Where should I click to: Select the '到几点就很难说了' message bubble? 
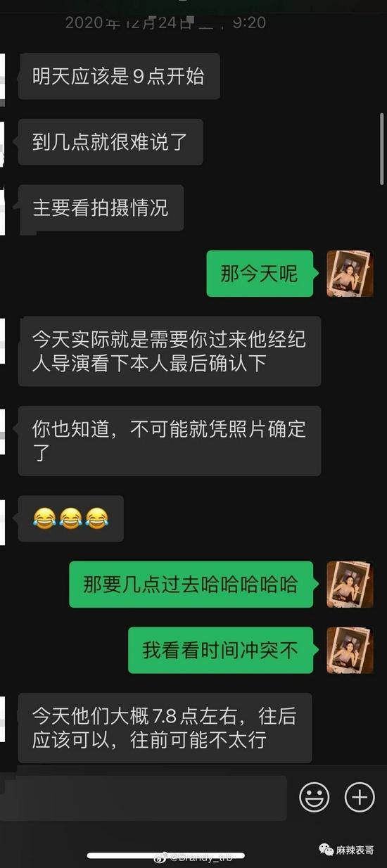point(110,142)
